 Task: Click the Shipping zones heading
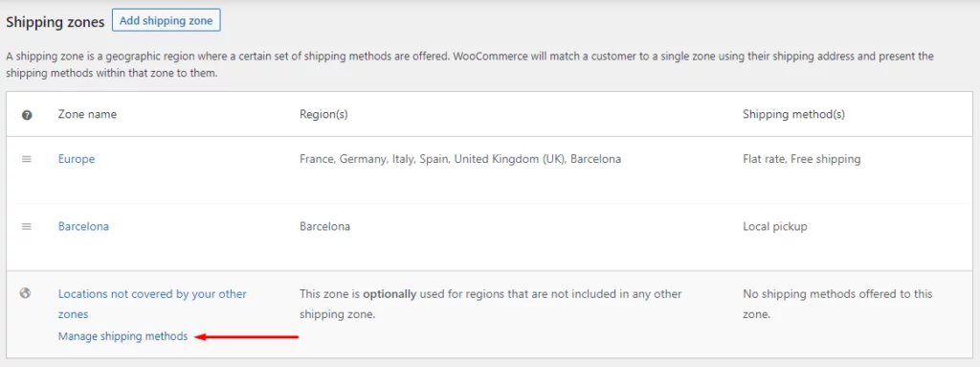coord(55,22)
